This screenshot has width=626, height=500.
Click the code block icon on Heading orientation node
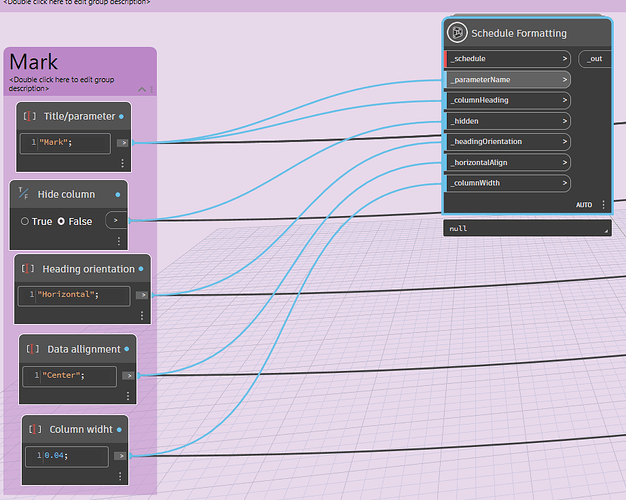(28, 269)
